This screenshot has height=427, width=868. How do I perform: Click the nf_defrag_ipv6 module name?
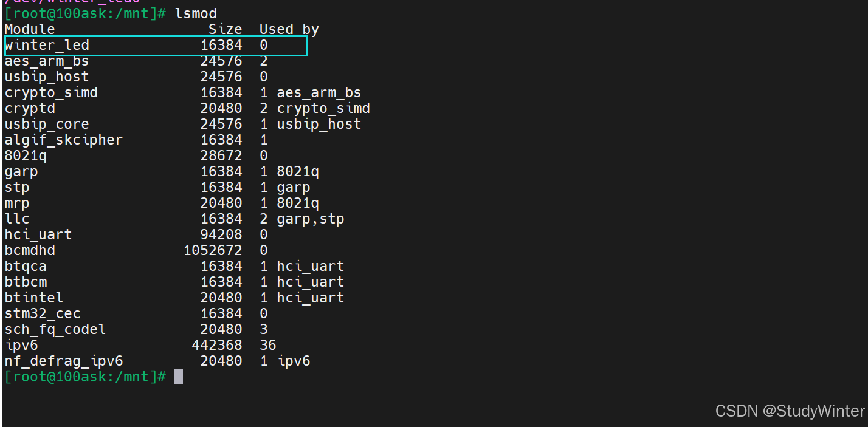[x=64, y=361]
